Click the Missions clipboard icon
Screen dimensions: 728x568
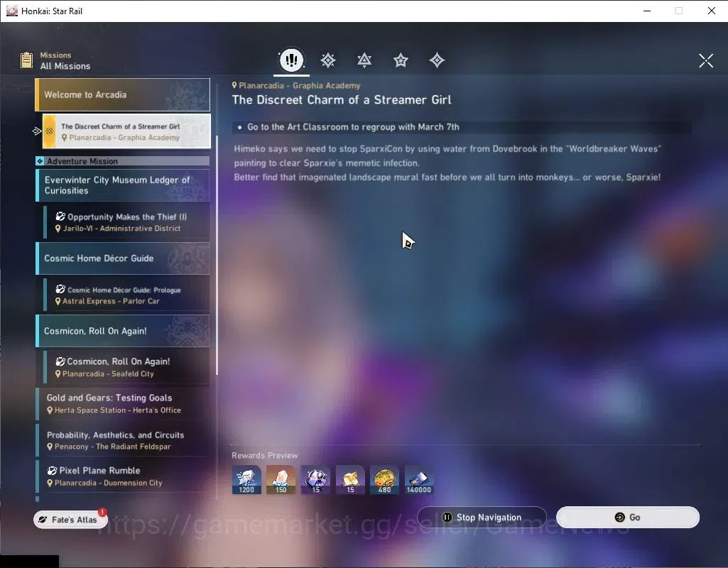pyautogui.click(x=26, y=60)
